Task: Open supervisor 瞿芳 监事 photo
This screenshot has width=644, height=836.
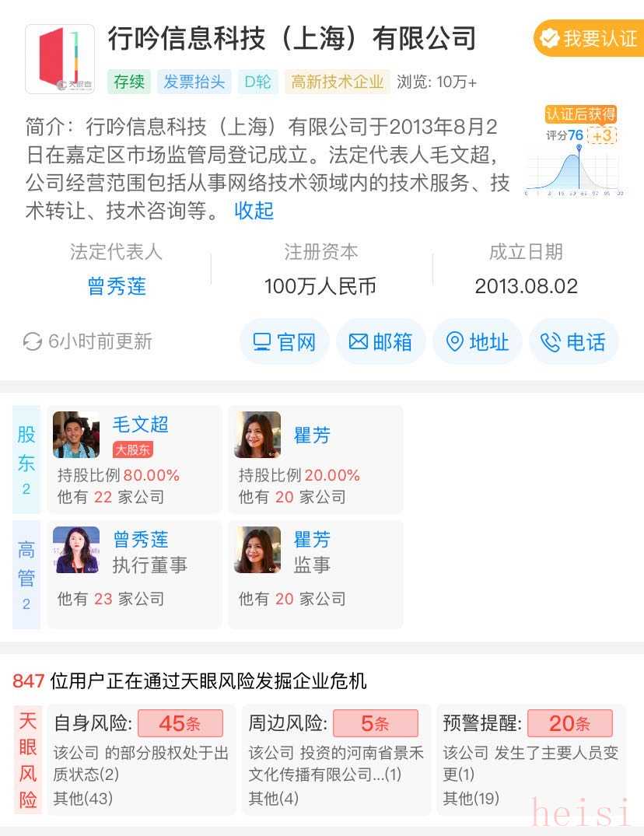Action: click(x=257, y=550)
